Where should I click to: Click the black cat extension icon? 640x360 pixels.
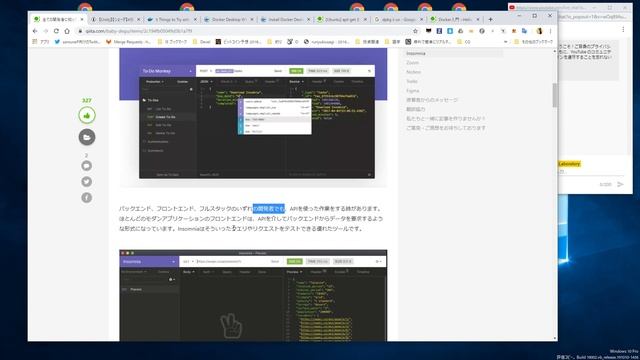[x=429, y=31]
